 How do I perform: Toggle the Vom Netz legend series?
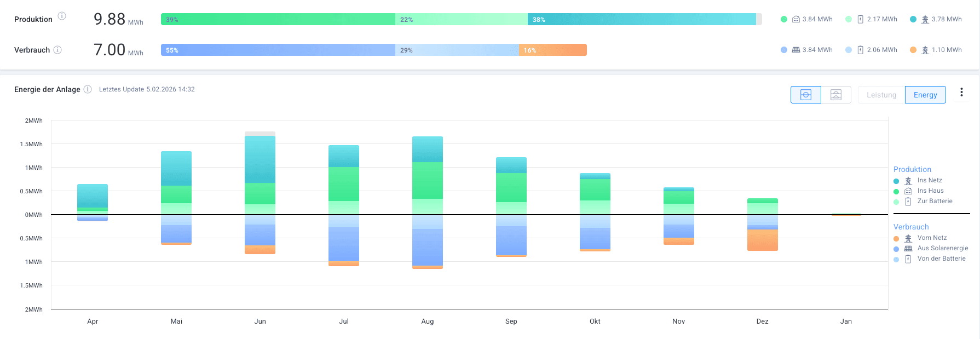931,238
